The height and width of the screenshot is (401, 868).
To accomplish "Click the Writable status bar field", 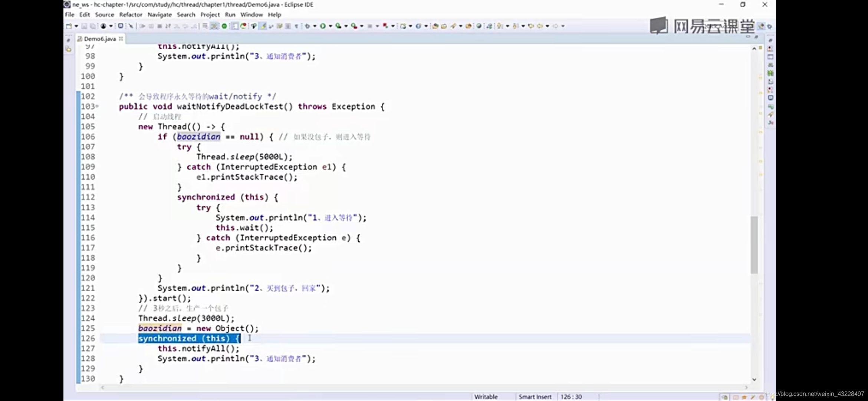I will click(x=486, y=397).
